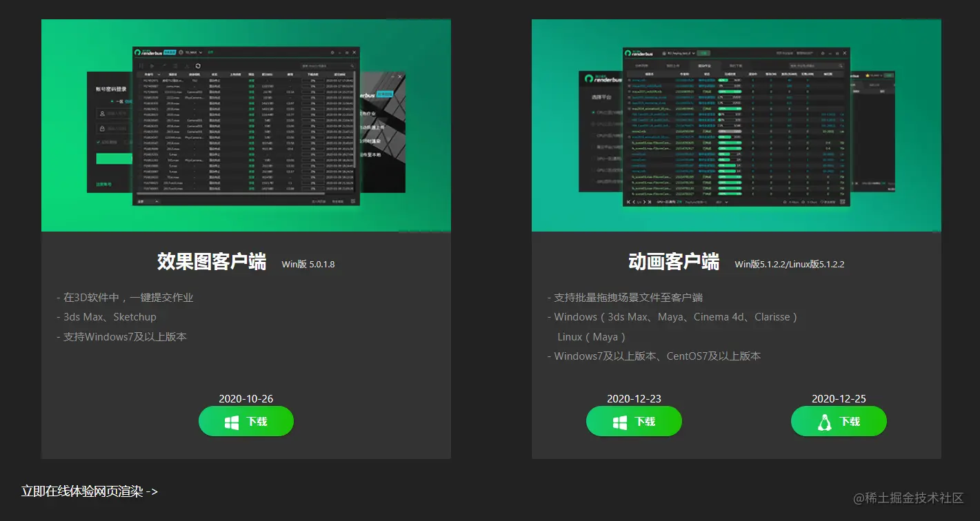
Task: Click the line Windows7及以上版本、CentOS7及以上版本
Action: pyautogui.click(x=654, y=356)
